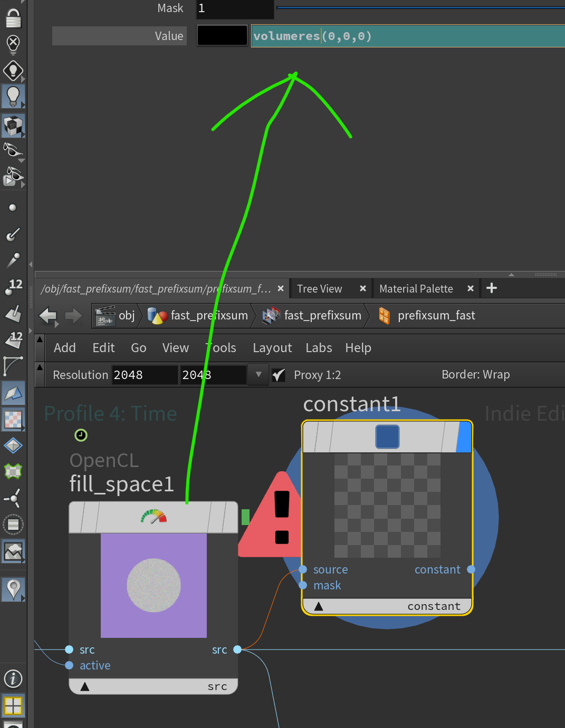Click the obj path breadcrumb
565x728 pixels.
(126, 316)
